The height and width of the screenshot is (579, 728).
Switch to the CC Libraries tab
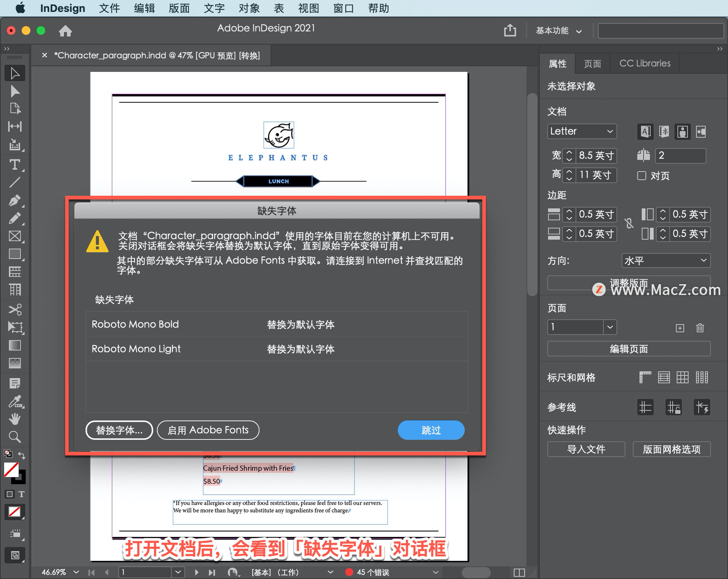click(x=645, y=63)
